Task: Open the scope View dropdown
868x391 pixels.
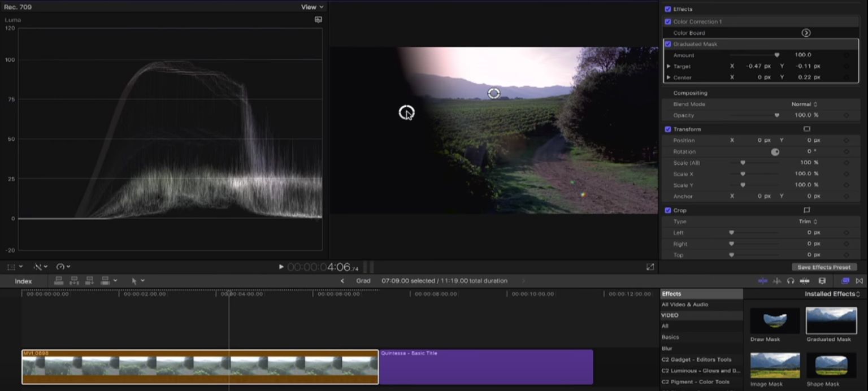Action: [x=312, y=7]
